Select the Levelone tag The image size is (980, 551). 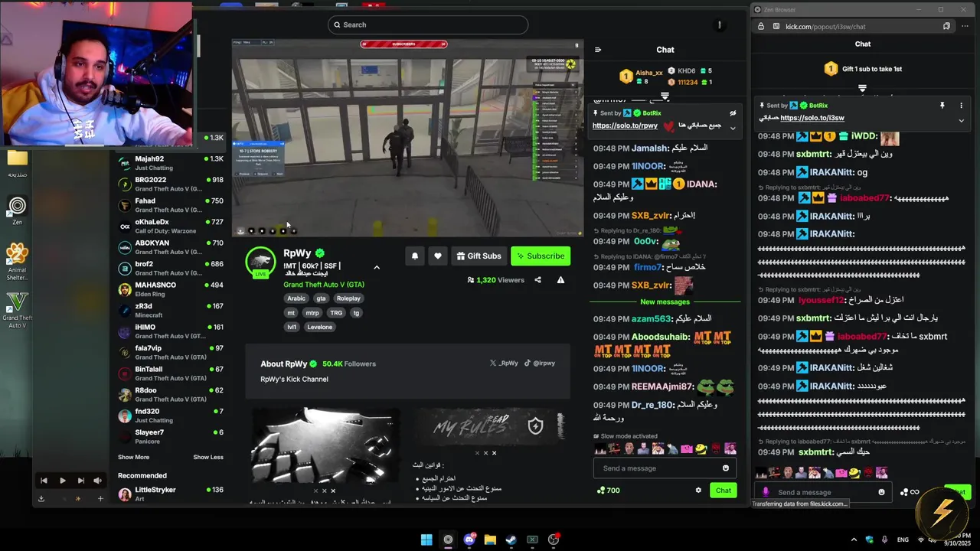coord(320,327)
